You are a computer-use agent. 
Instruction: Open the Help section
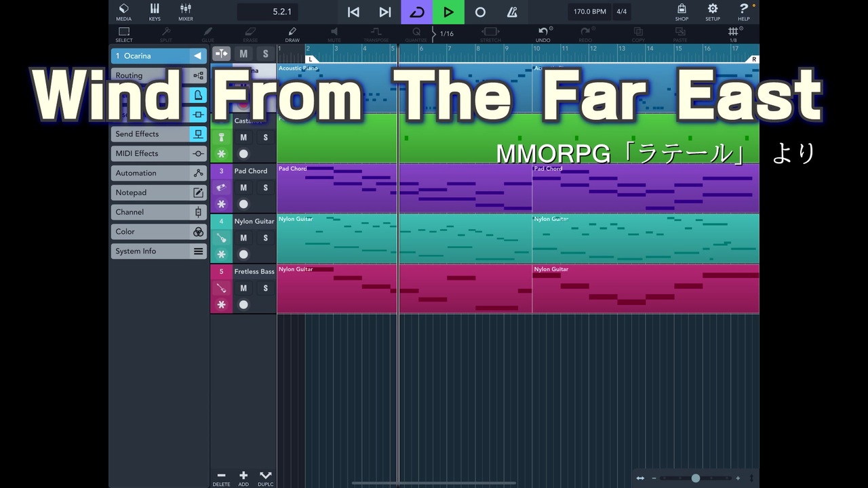pyautogui.click(x=744, y=12)
